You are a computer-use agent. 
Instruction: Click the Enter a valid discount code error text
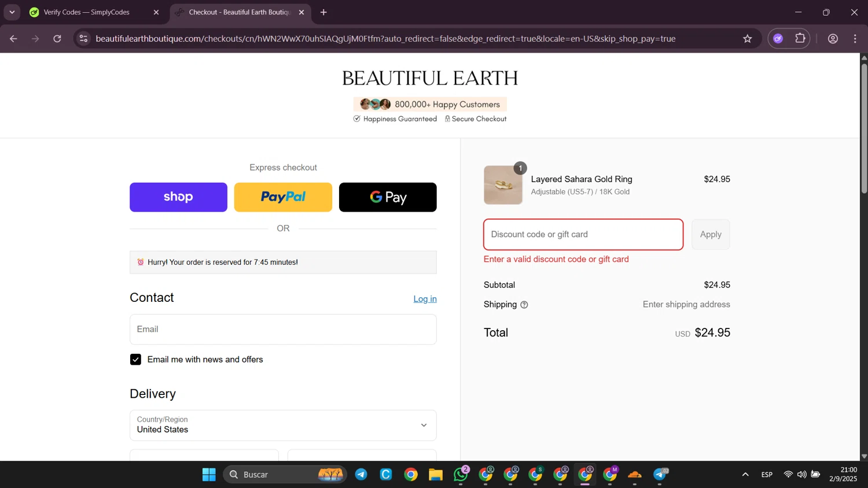click(x=556, y=260)
